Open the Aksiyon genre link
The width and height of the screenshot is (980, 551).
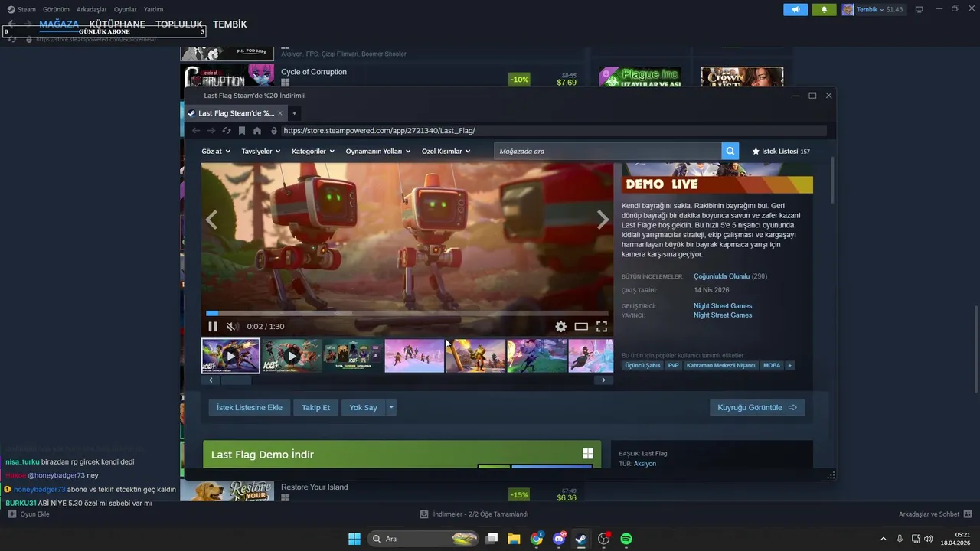(645, 464)
